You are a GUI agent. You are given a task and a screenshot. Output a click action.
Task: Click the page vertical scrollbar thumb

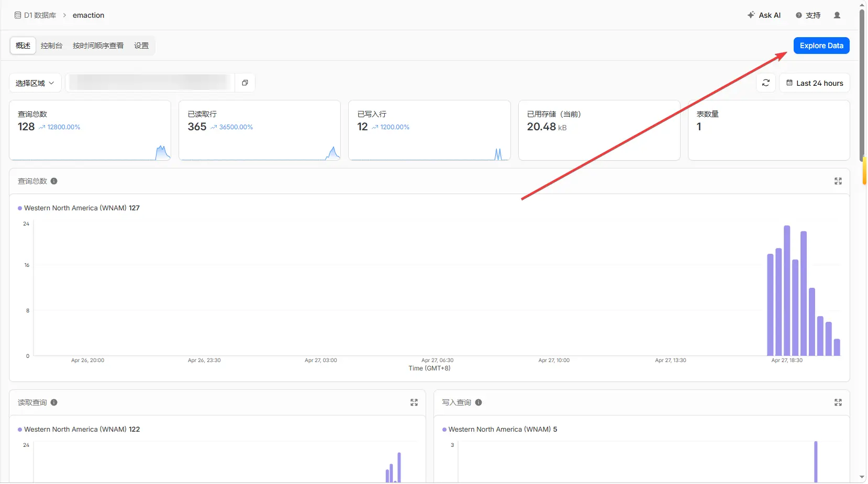click(x=862, y=84)
